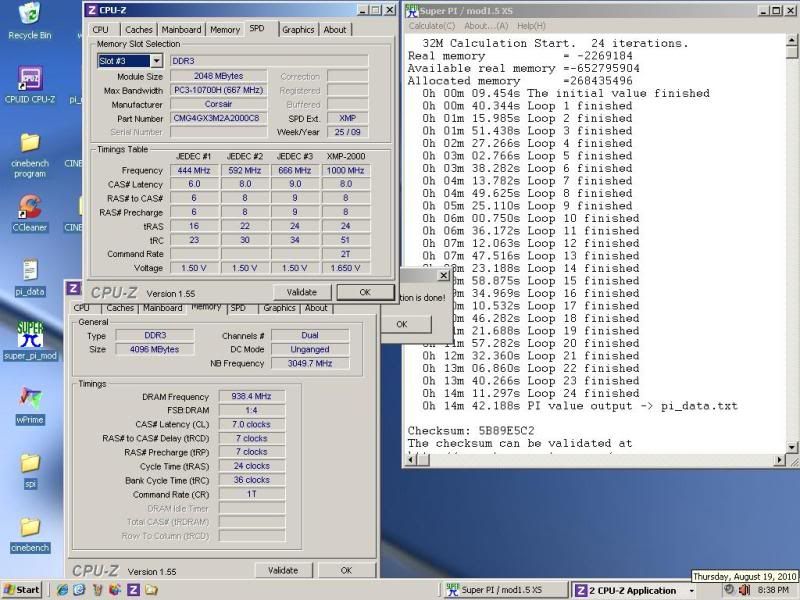Click the Manufacturer Corsair field
800x600 pixels.
(218, 104)
